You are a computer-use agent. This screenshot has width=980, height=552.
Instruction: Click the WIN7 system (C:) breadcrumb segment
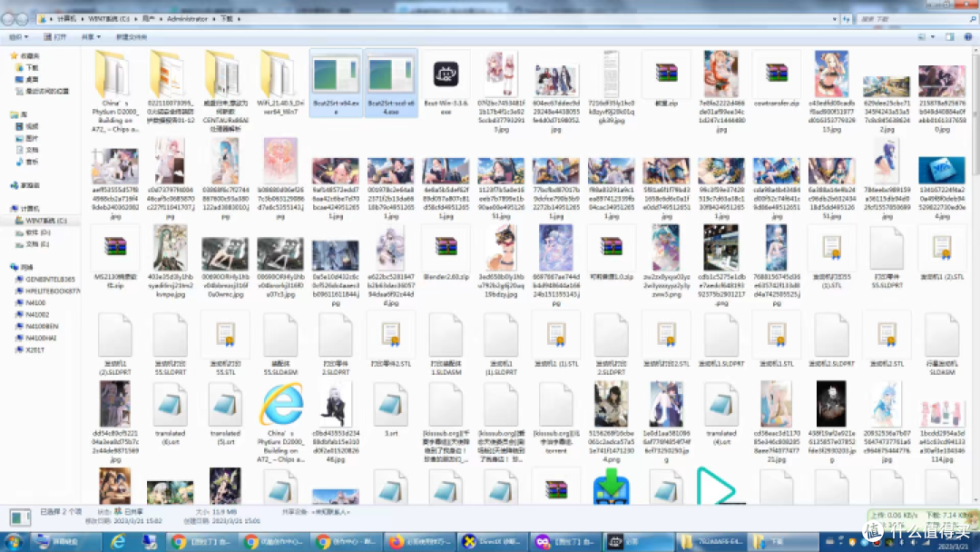click(110, 19)
